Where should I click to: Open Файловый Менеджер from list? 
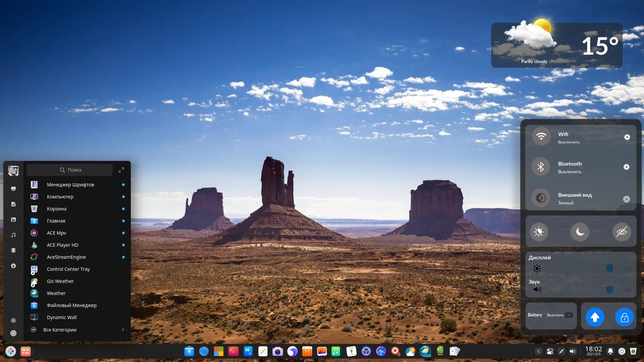point(72,305)
